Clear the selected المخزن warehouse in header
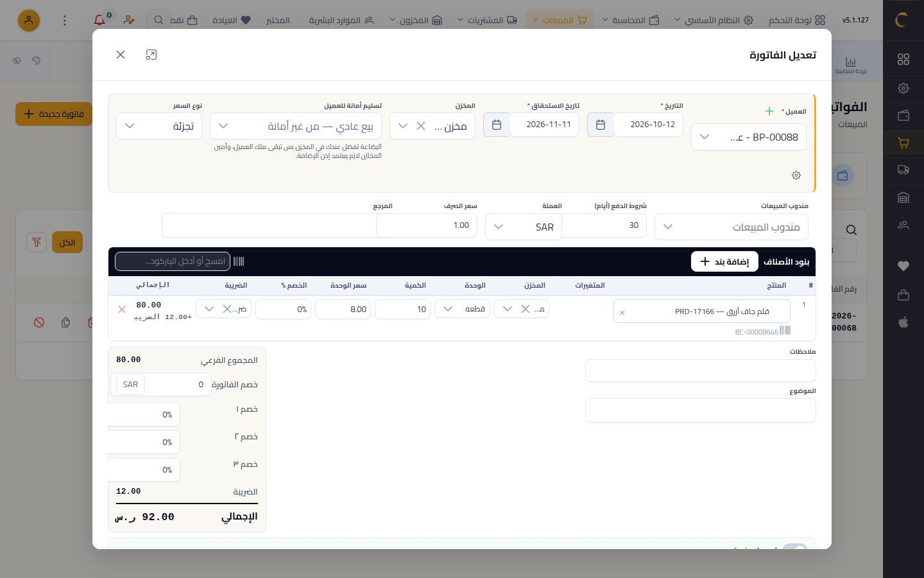The height and width of the screenshot is (578, 924). point(421,126)
